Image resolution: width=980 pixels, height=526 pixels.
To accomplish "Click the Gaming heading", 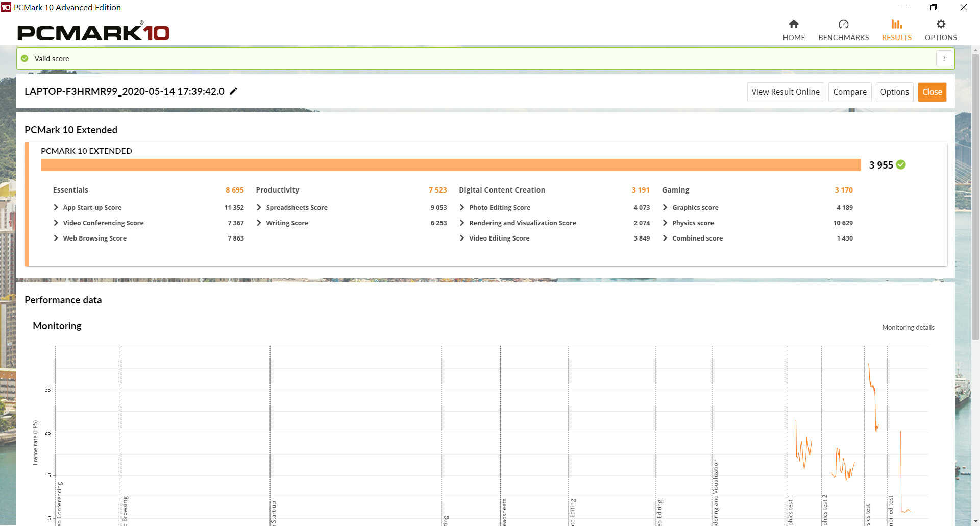I will (675, 190).
